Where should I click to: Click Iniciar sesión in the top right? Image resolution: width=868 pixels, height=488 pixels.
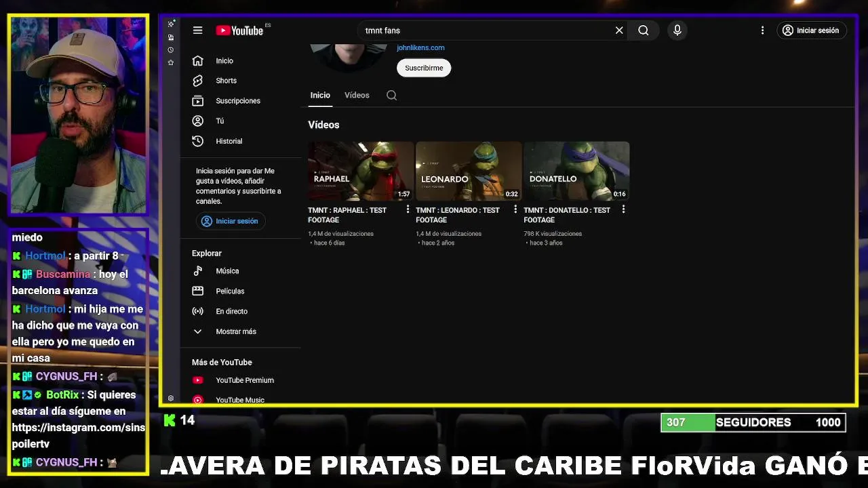(811, 30)
